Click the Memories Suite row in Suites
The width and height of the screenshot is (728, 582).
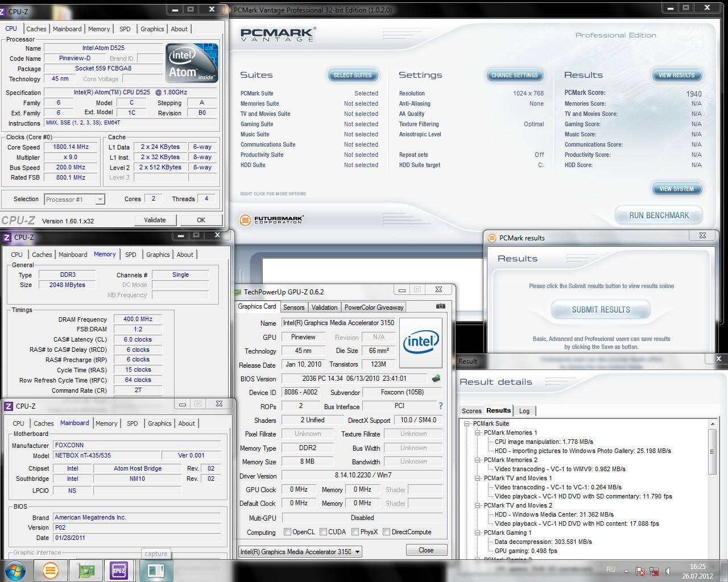click(x=309, y=103)
